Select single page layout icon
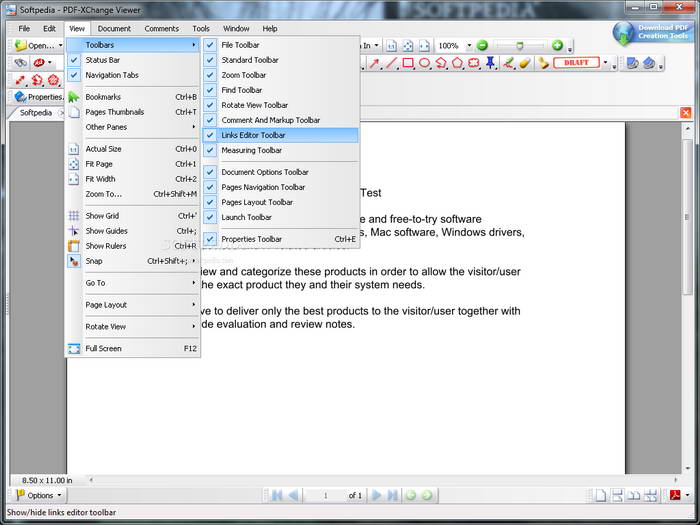 point(601,495)
